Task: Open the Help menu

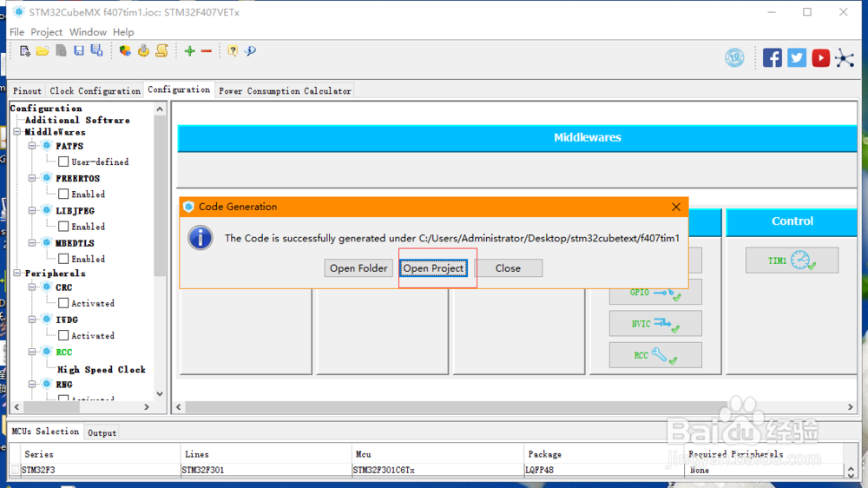Action: pyautogui.click(x=123, y=32)
